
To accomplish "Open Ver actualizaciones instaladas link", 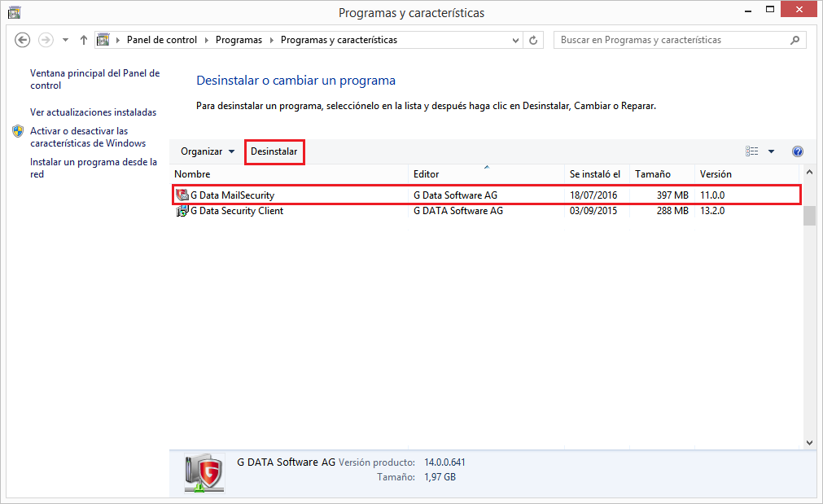I will tap(93, 112).
